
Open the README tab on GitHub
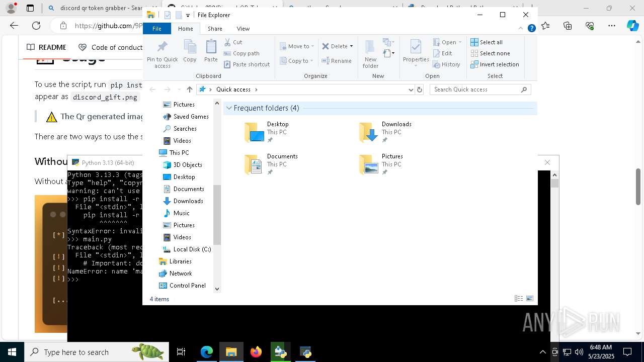46,47
